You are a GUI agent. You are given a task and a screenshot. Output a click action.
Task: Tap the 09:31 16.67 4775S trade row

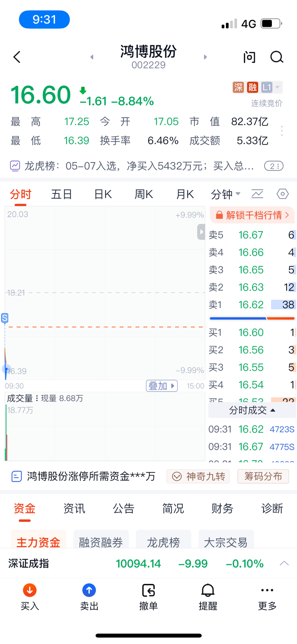252,447
